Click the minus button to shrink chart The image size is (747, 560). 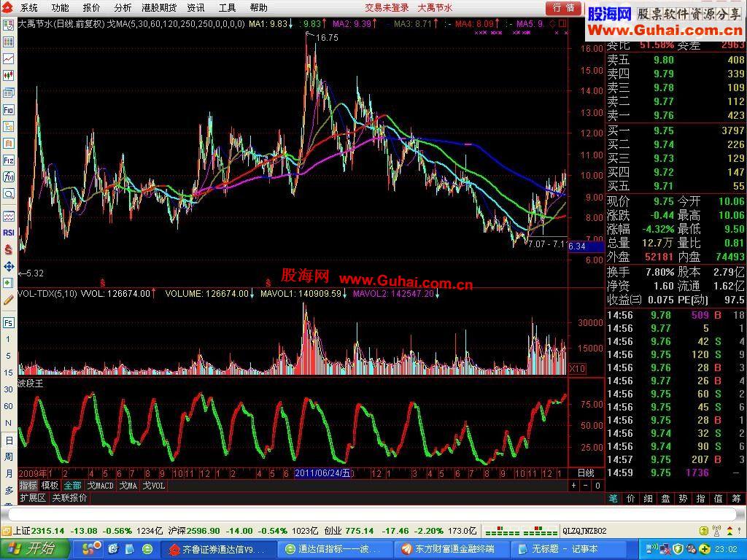tap(586, 485)
